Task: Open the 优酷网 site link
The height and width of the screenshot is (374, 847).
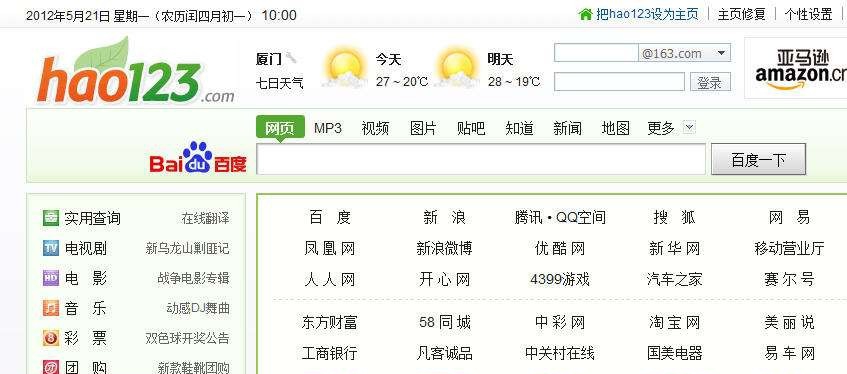Action: point(560,249)
